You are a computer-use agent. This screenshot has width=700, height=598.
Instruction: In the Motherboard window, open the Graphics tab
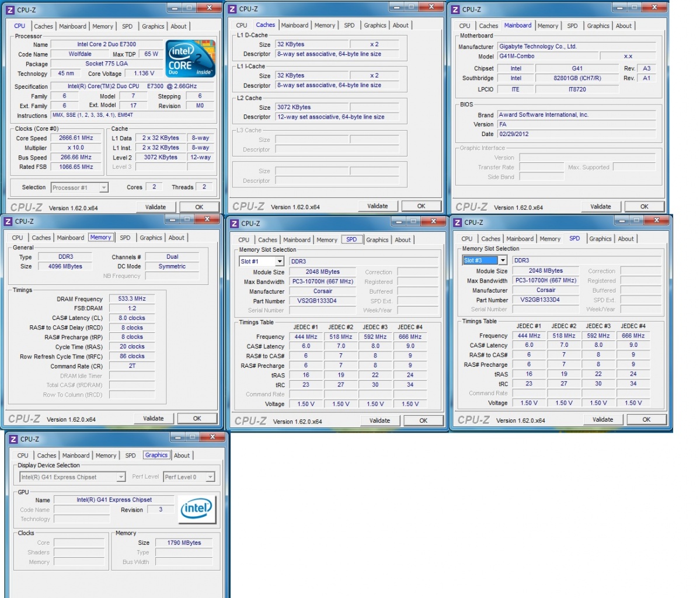click(598, 26)
